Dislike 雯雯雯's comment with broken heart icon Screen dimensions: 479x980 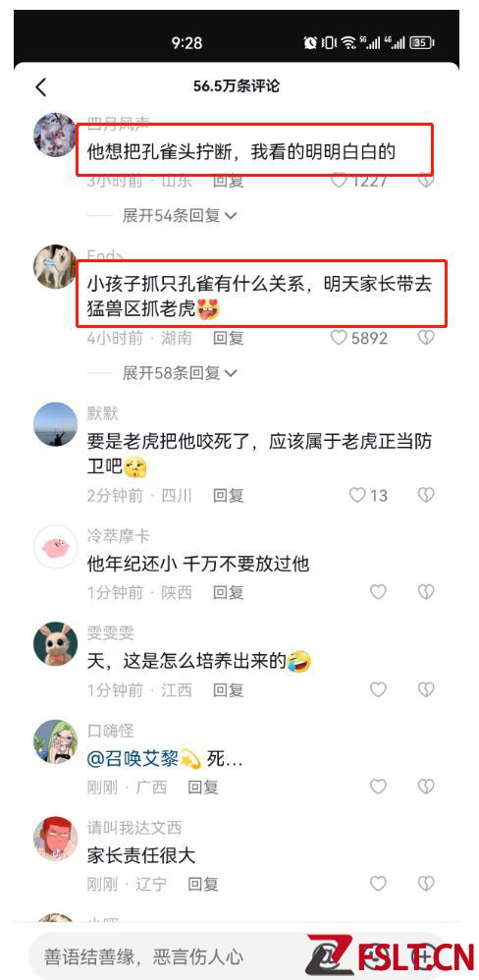coord(426,689)
